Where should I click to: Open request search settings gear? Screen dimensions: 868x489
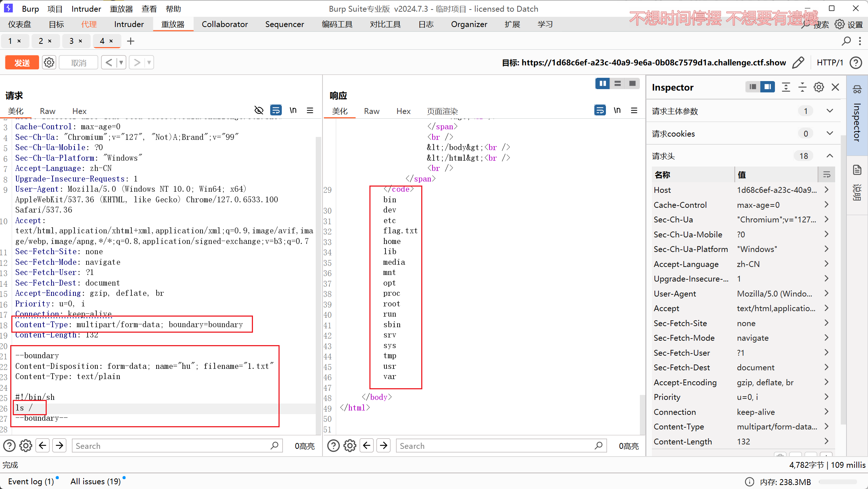[26, 446]
